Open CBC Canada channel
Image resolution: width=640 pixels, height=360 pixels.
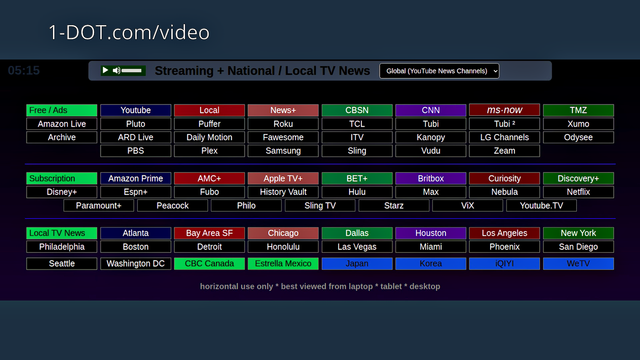[209, 264]
